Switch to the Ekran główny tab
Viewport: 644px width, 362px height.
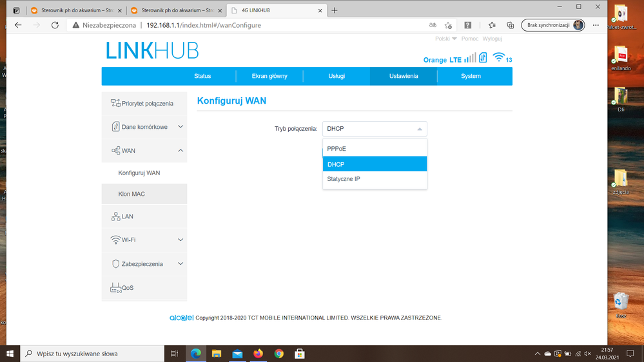(269, 76)
